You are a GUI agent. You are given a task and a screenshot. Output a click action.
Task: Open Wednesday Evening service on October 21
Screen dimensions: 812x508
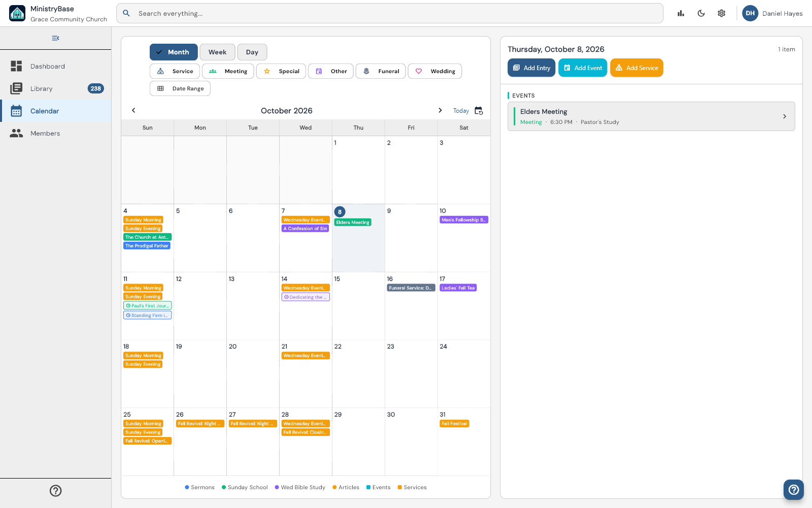click(x=306, y=356)
